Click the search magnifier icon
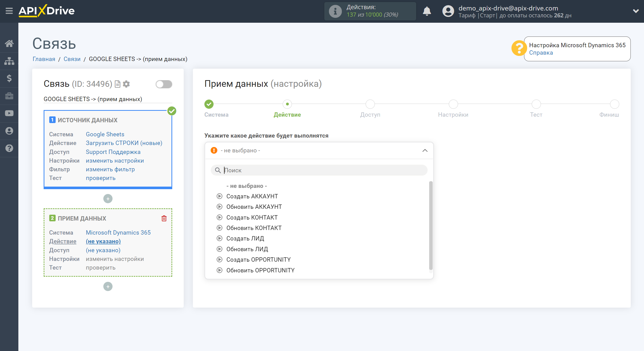This screenshot has height=351, width=644. [218, 170]
